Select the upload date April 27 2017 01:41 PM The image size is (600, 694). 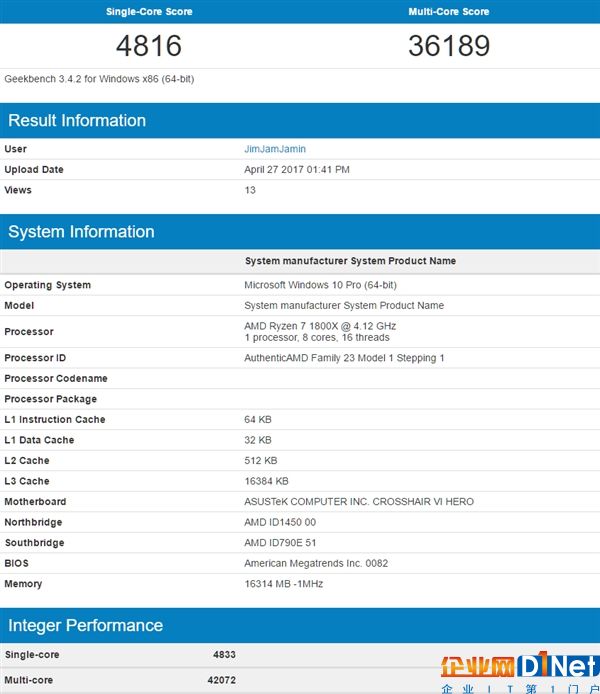pyautogui.click(x=297, y=170)
